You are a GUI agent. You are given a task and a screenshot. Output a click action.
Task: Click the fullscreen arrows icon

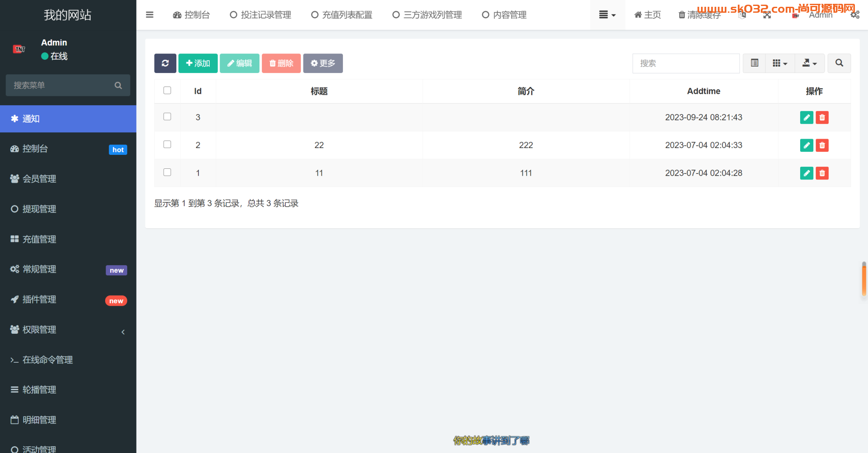767,15
